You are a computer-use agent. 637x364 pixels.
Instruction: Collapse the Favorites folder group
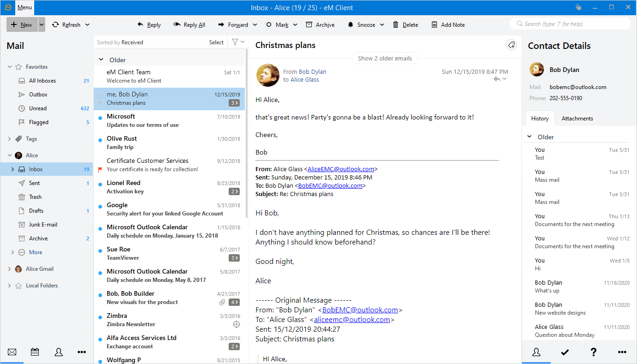point(10,67)
